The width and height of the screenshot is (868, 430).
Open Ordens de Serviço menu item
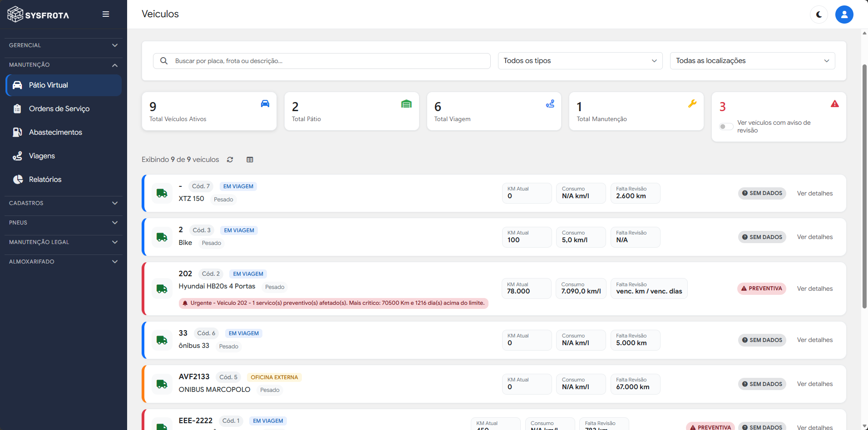click(x=64, y=109)
